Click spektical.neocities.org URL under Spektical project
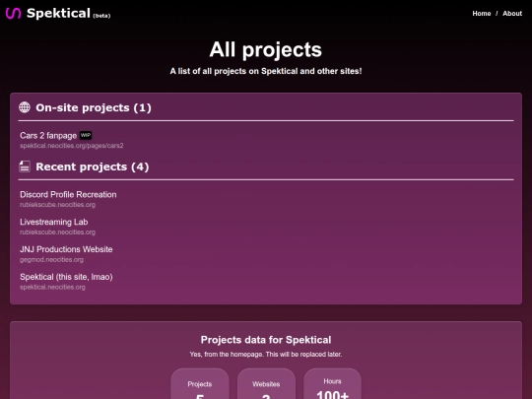Viewport: 532px width, 399px height. click(x=52, y=287)
